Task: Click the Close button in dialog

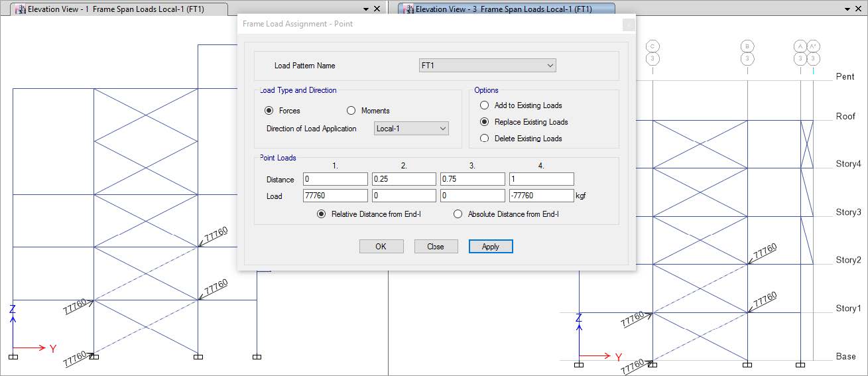Action: [436, 246]
